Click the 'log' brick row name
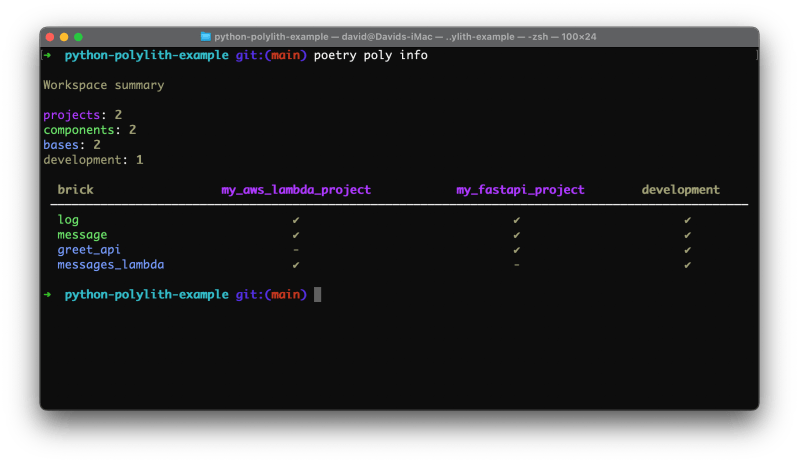This screenshot has width=799, height=463. [68, 220]
